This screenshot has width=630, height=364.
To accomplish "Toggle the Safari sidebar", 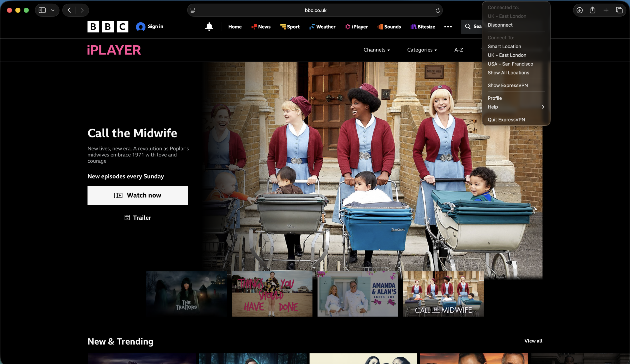I will tap(42, 10).
